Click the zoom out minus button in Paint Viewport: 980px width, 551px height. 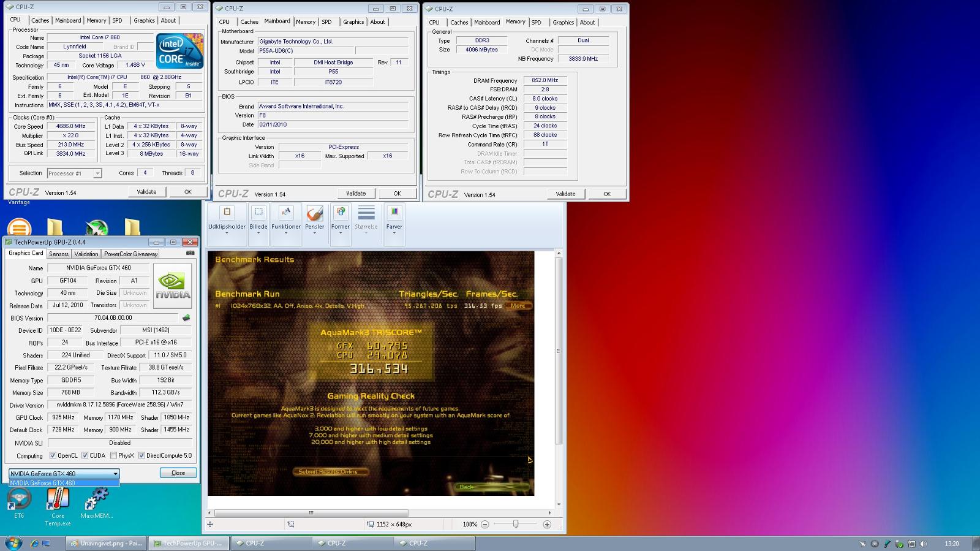tap(485, 525)
